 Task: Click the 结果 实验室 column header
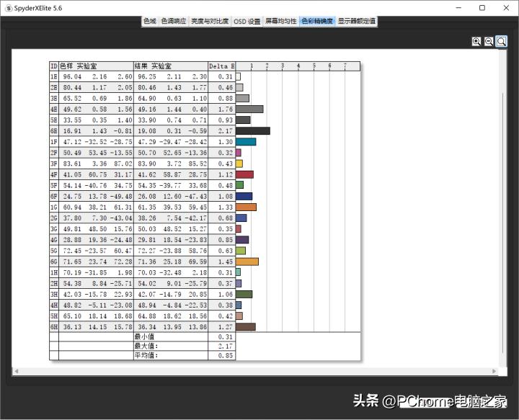point(171,66)
